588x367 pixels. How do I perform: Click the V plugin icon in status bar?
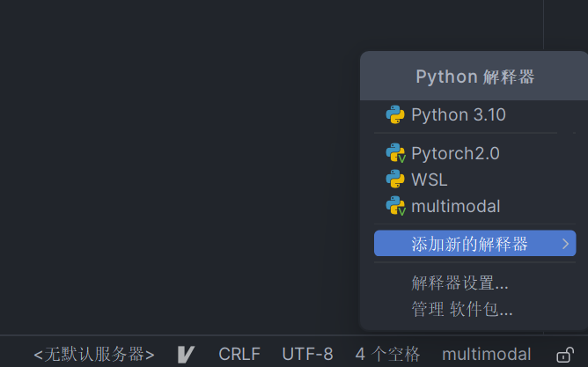point(186,355)
